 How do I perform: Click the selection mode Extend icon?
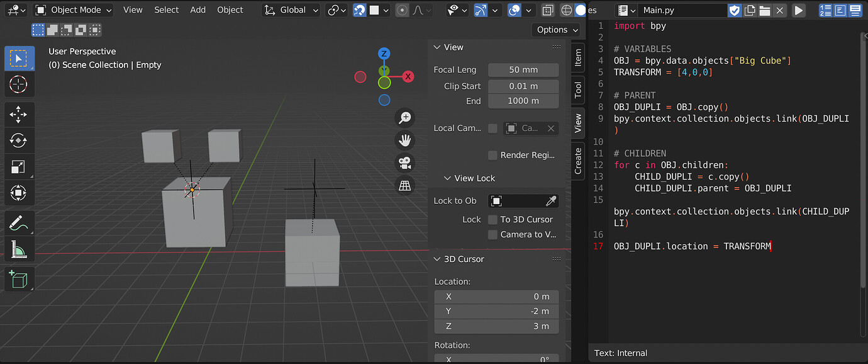[x=52, y=30]
